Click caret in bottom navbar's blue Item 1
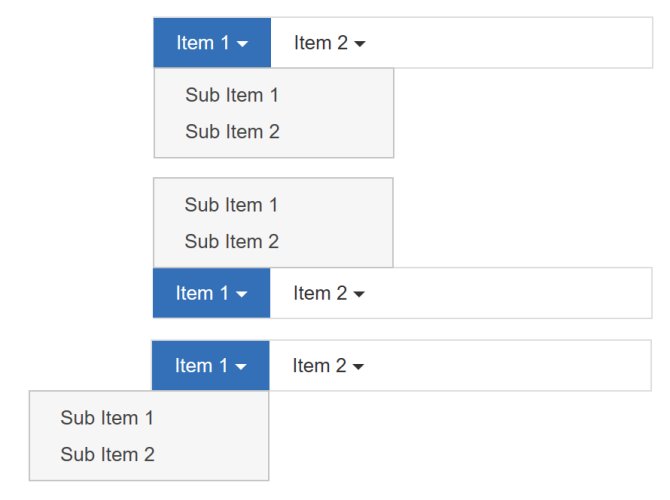The height and width of the screenshot is (500, 670). click(x=241, y=366)
